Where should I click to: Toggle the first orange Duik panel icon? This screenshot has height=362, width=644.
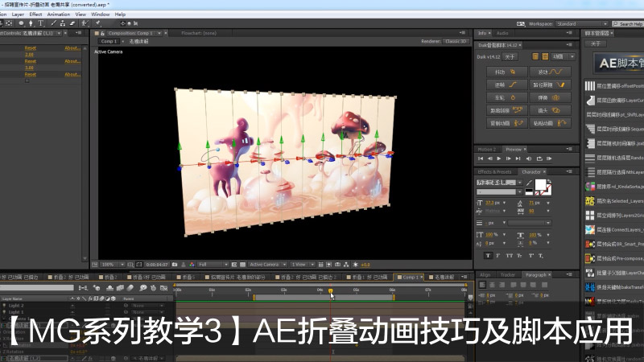click(x=535, y=56)
